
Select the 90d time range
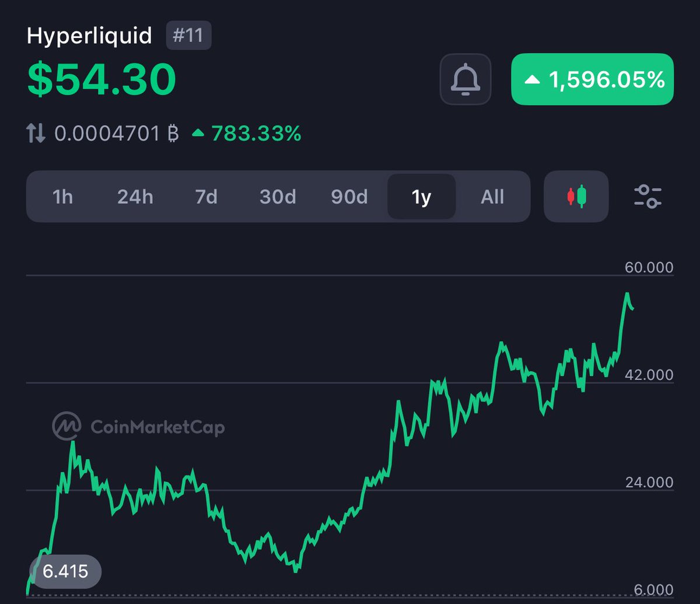pyautogui.click(x=349, y=197)
